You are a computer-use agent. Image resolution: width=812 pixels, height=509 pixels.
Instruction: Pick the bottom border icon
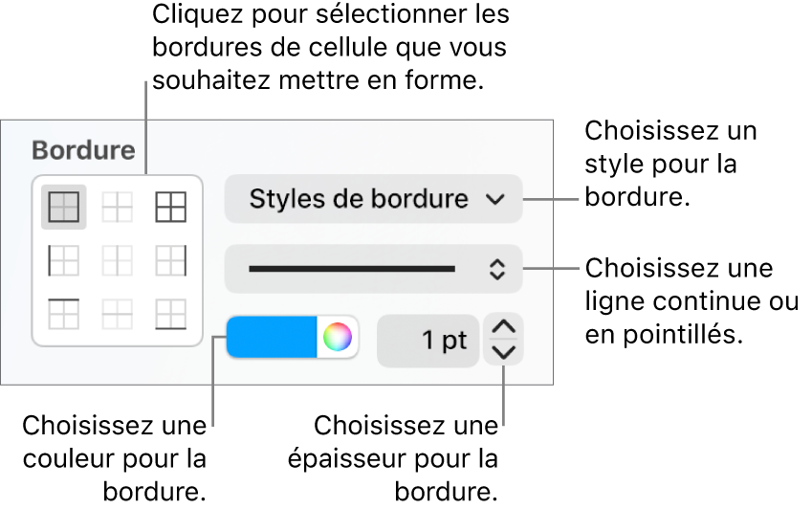(x=170, y=314)
